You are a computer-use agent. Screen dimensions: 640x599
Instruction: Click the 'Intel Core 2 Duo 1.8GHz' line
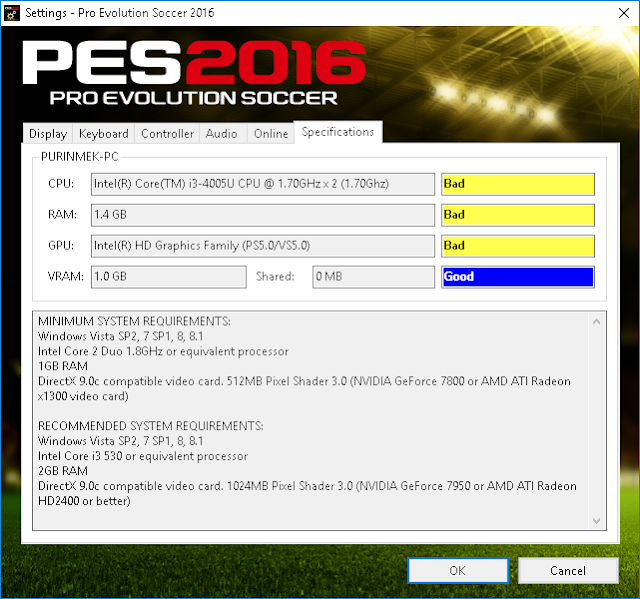(x=163, y=351)
